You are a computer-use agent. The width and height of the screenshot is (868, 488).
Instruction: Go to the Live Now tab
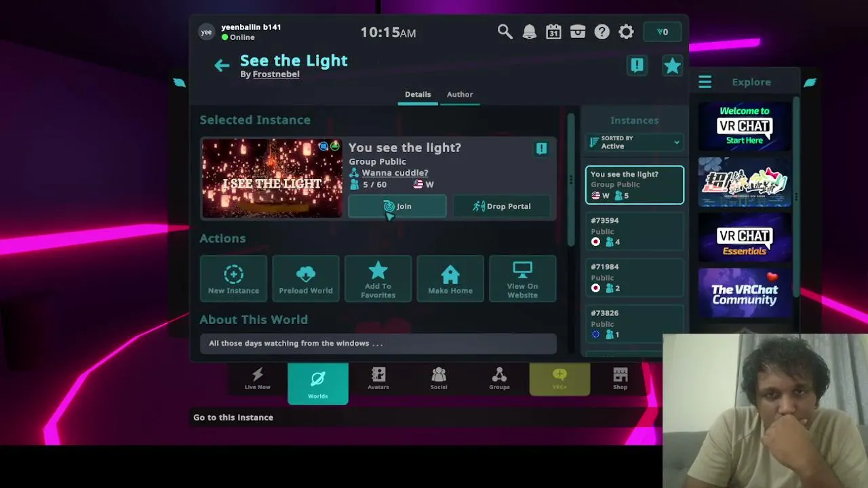pos(258,379)
